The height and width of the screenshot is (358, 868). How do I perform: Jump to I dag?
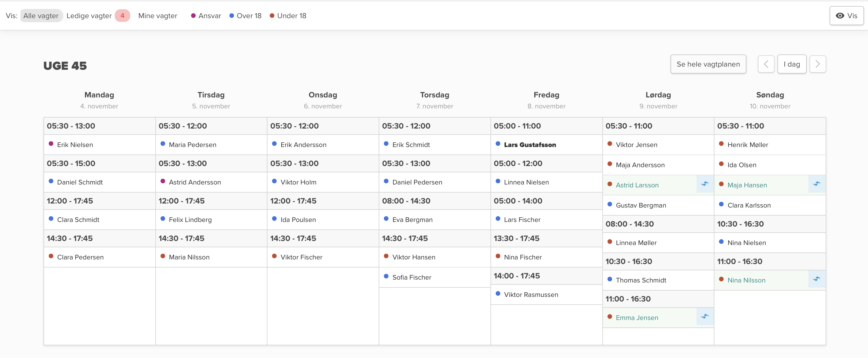(792, 64)
